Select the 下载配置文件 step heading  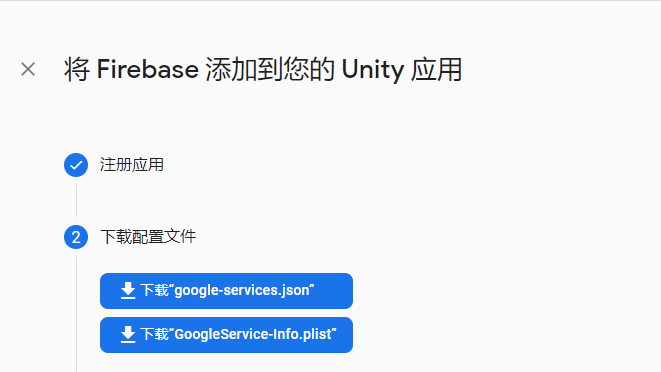(148, 237)
